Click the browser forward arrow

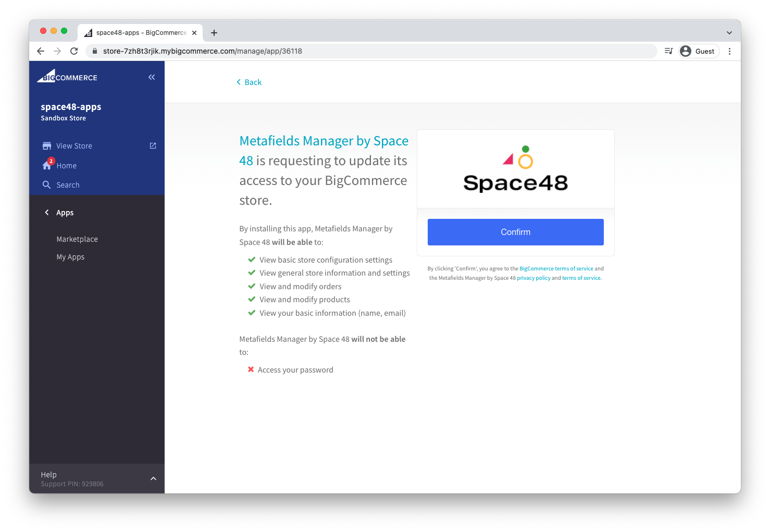[57, 51]
